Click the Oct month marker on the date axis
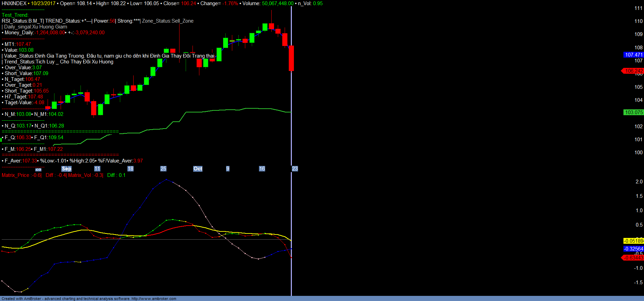The image size is (644, 301). tap(198, 169)
